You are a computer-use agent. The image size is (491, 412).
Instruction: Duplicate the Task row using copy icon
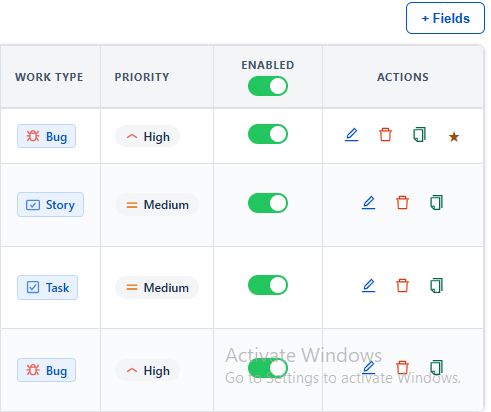coord(437,286)
